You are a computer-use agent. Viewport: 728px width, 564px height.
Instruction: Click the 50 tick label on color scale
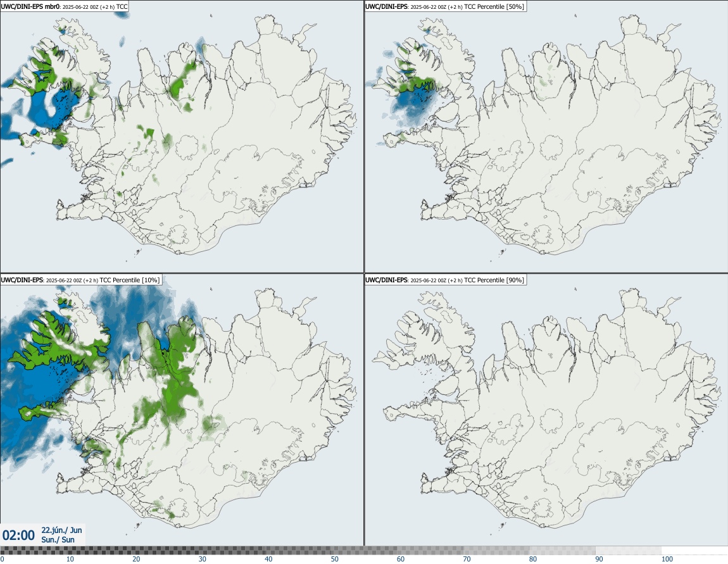point(335,560)
